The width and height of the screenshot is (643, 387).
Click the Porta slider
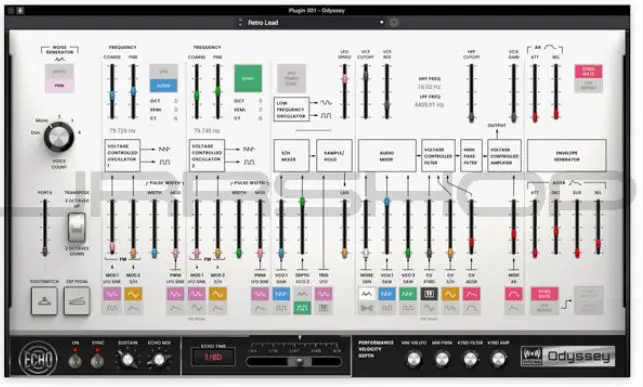45,228
